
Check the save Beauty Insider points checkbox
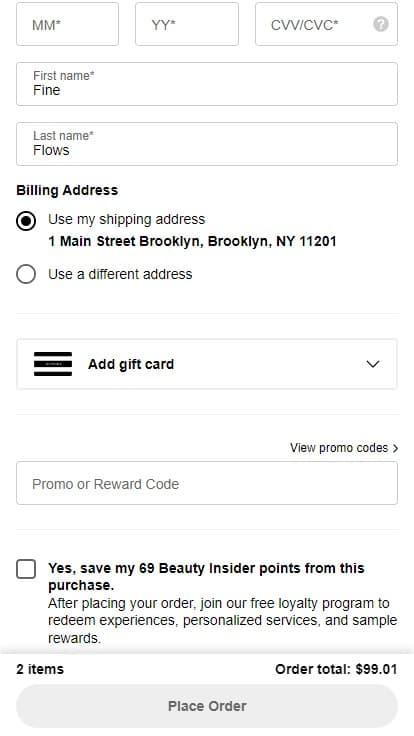click(x=26, y=569)
